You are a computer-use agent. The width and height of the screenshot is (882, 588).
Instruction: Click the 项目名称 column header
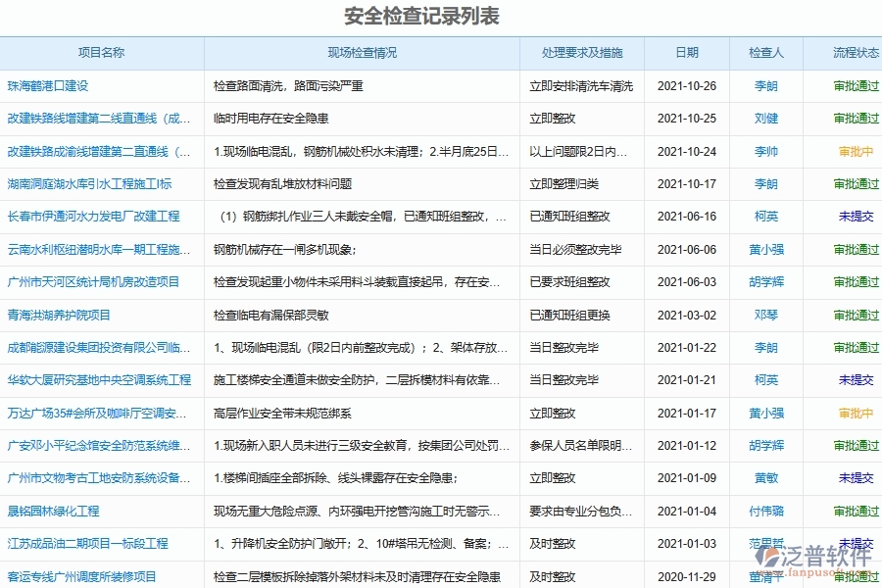pos(103,53)
